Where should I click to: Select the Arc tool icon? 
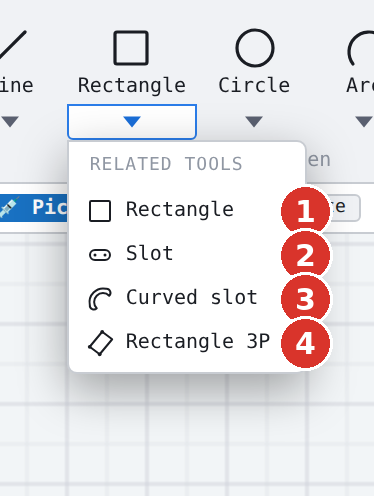361,49
